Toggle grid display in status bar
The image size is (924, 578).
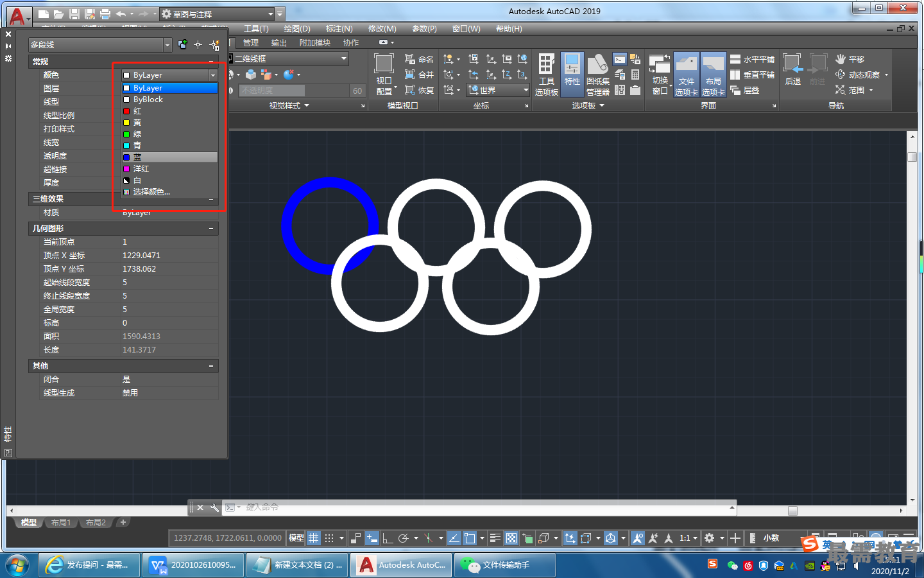pos(313,538)
